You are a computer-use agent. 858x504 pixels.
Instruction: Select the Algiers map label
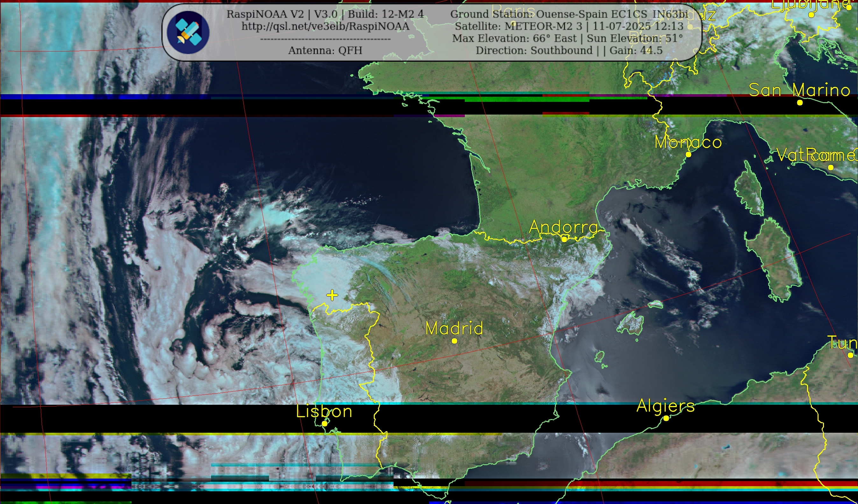[666, 406]
